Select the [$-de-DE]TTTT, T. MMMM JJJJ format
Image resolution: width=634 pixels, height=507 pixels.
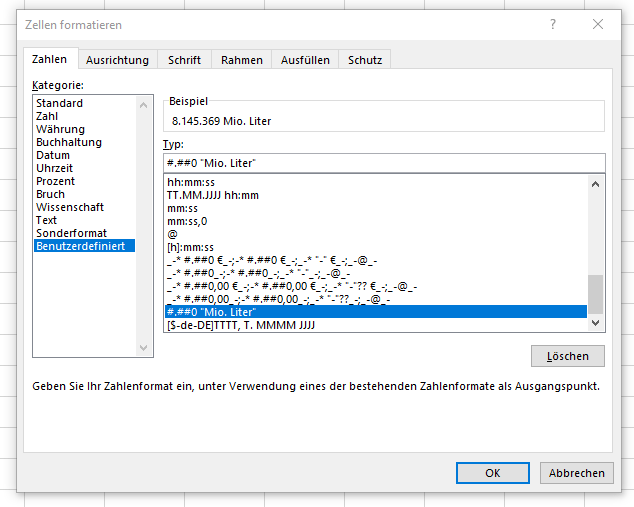pyautogui.click(x=376, y=325)
